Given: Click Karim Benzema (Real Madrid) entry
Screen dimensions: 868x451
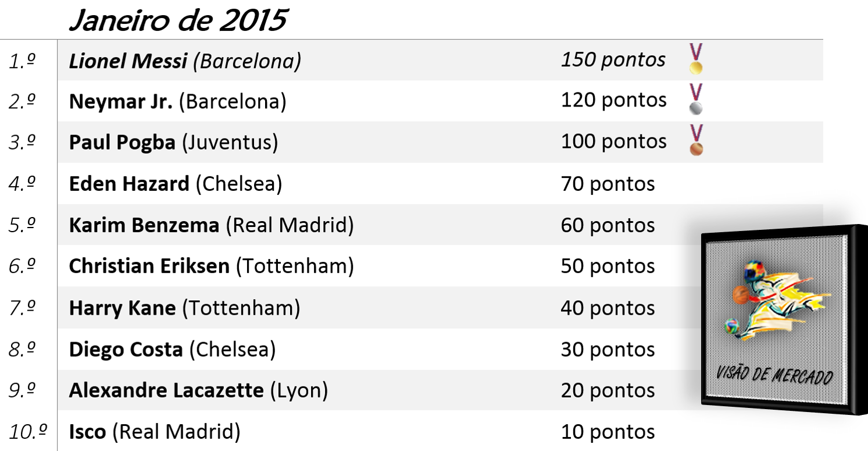Looking at the screenshot, I should click(212, 225).
